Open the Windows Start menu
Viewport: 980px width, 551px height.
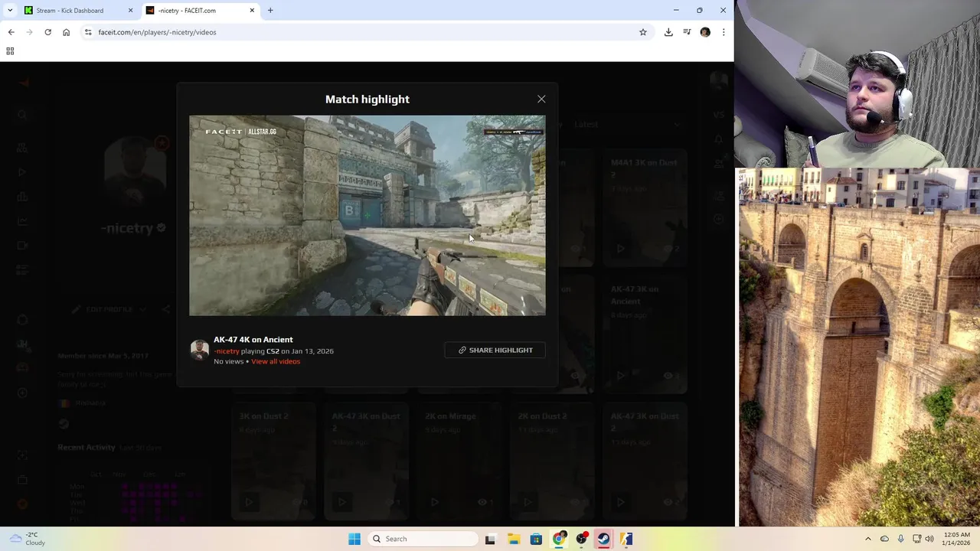[354, 539]
